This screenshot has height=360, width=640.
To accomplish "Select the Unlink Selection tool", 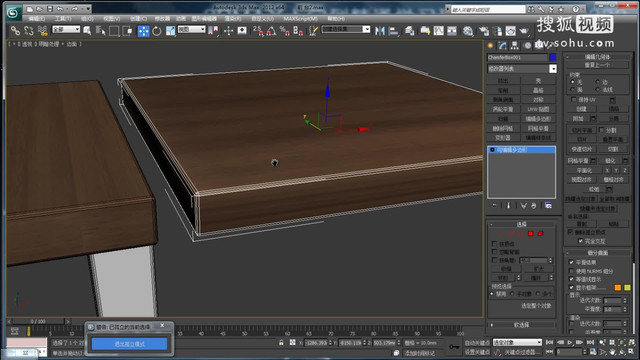I will (x=29, y=31).
